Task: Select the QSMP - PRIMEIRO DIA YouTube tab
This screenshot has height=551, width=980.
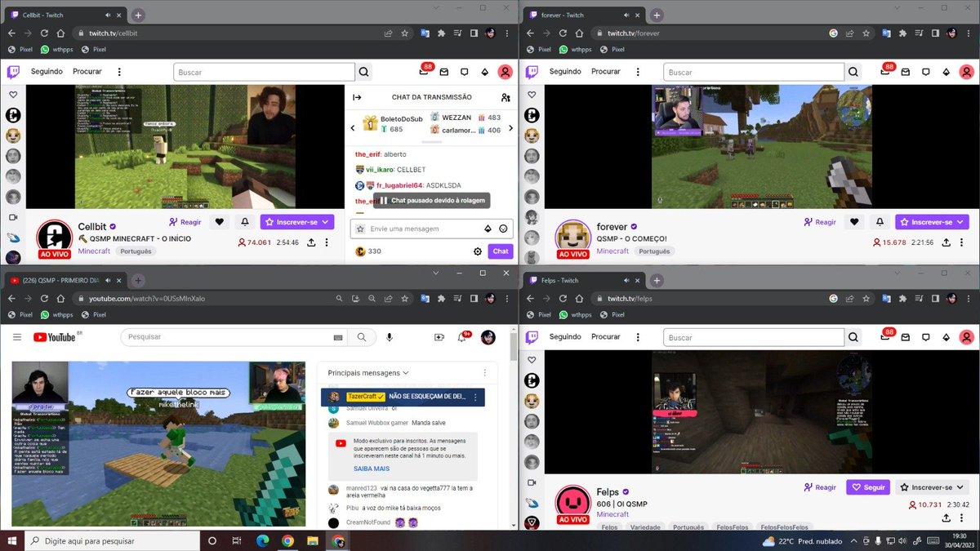Action: coord(66,281)
